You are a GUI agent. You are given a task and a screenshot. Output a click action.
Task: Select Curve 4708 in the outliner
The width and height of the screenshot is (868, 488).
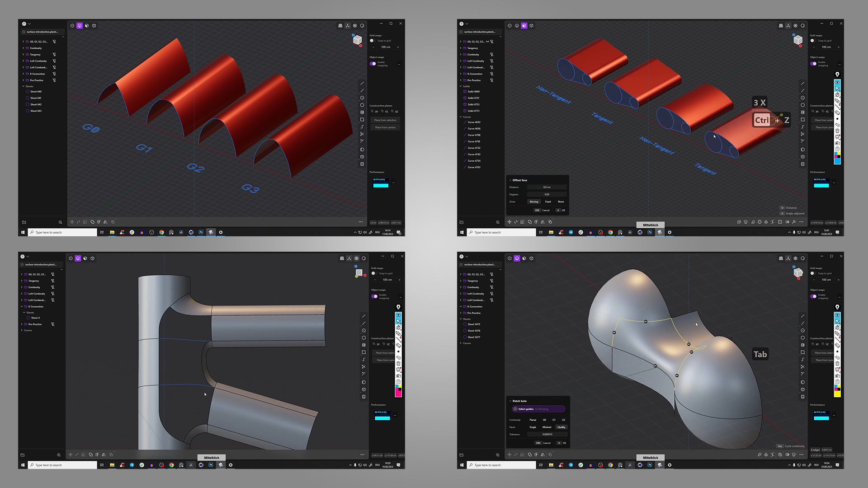[x=474, y=135]
